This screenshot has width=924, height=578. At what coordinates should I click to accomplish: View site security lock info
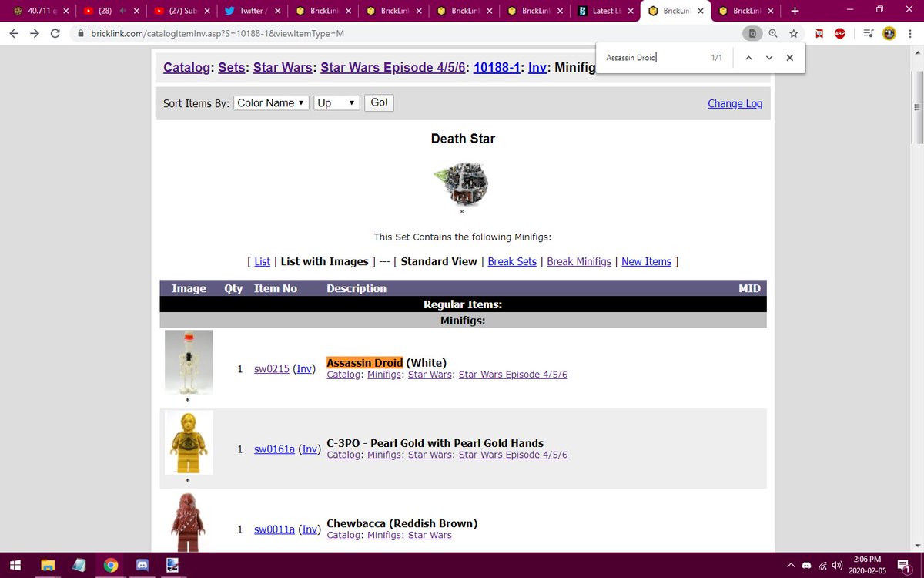(x=82, y=34)
